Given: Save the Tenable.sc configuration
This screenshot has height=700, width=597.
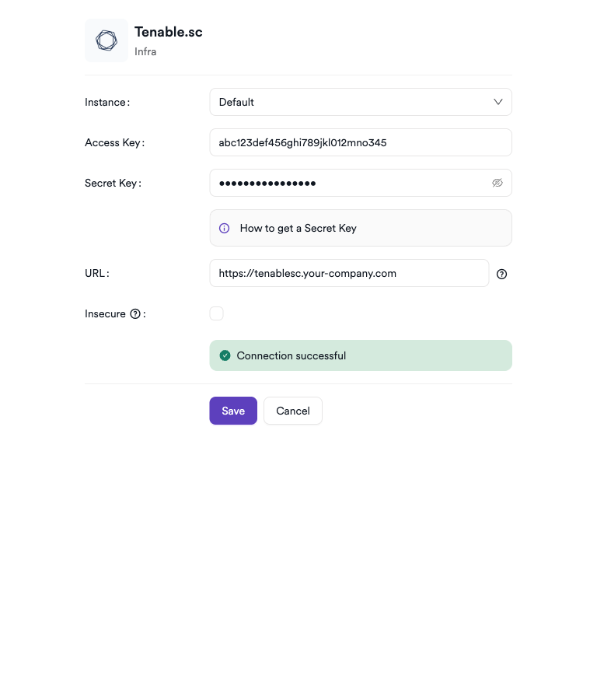Looking at the screenshot, I should pyautogui.click(x=233, y=411).
